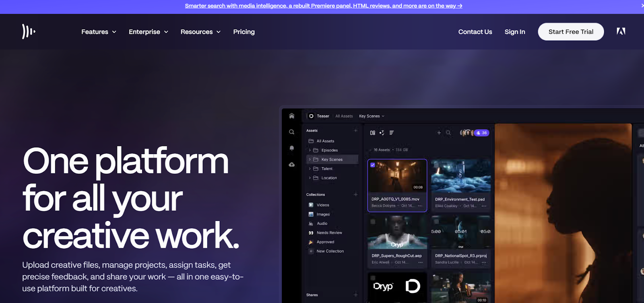The height and width of the screenshot is (303, 644).
Task: Check the Dryp logo asset checkbox
Action: [x=373, y=278]
